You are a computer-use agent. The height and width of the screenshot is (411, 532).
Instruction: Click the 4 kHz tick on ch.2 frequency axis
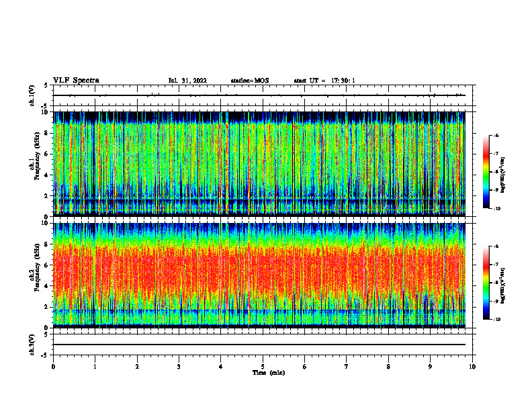coord(47,286)
